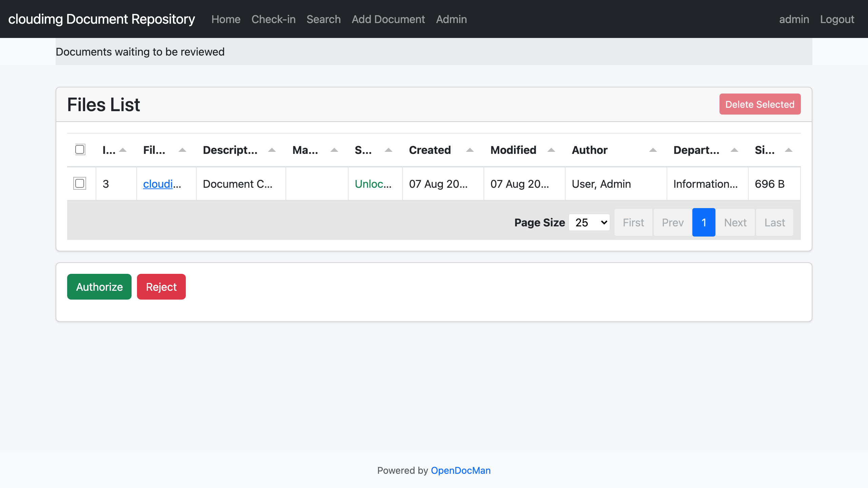Screen dimensions: 868x488
Task: Sort by S... status column arrow
Action: click(x=389, y=150)
